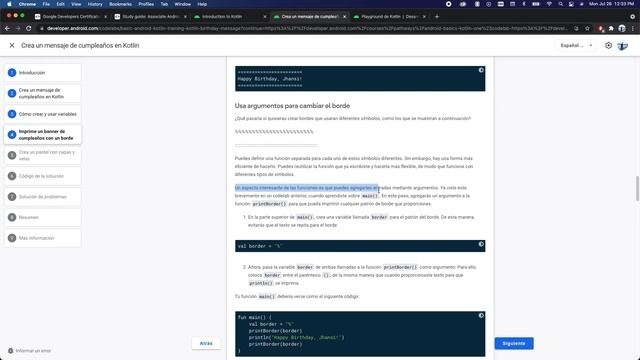
Task: Click the page vertical scrollbar thumb
Action: [x=637, y=188]
